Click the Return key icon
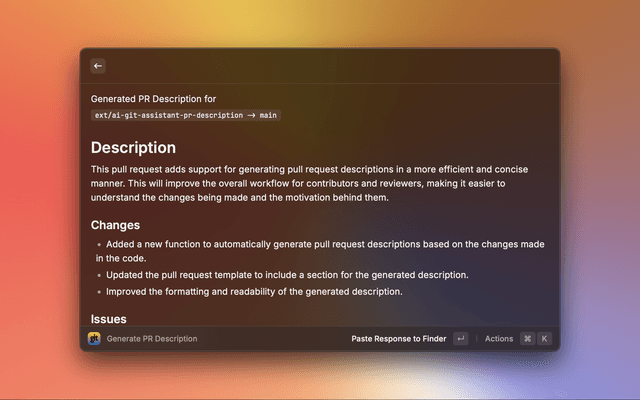Viewport: 640px width, 400px height. 460,339
